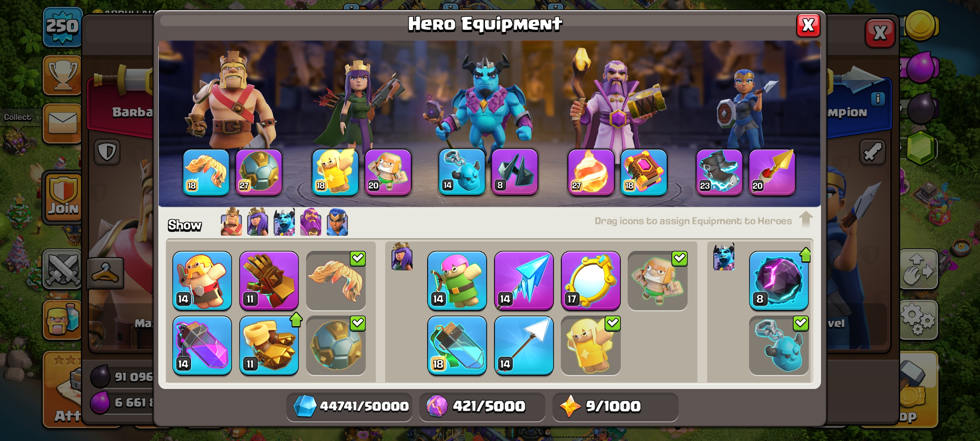
Task: Toggle Grand Warden filter in Show row
Action: (311, 222)
